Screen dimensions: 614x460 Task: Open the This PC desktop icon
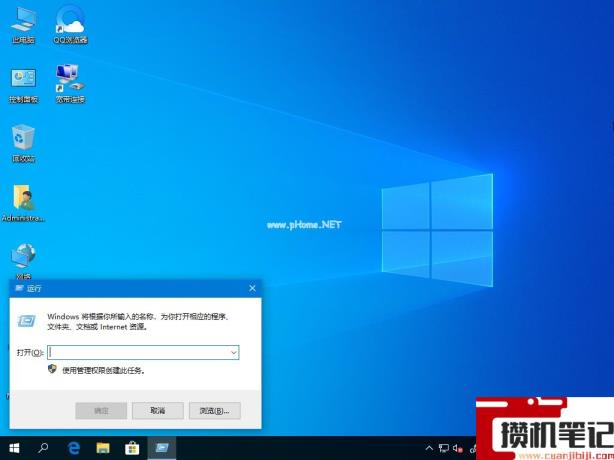(23, 26)
